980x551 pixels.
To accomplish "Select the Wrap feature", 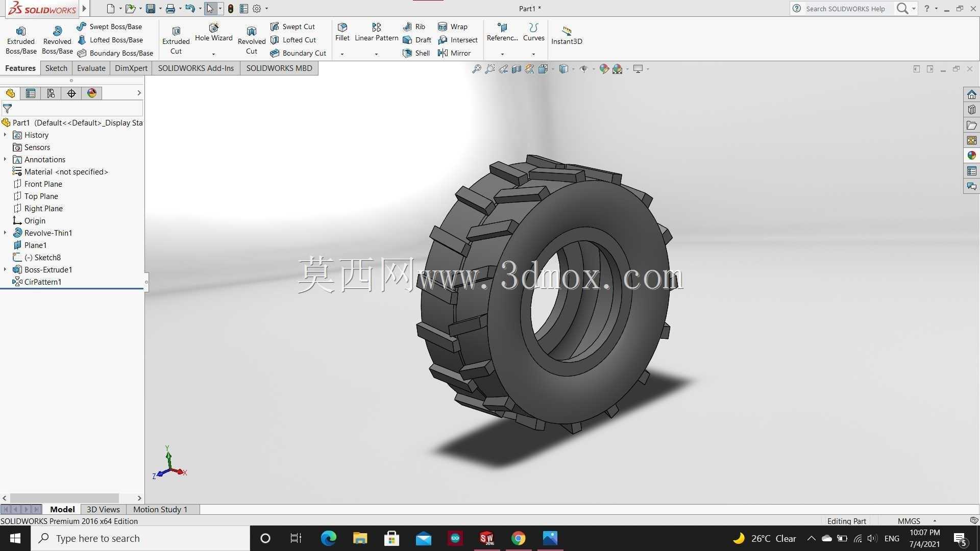I will [x=453, y=27].
